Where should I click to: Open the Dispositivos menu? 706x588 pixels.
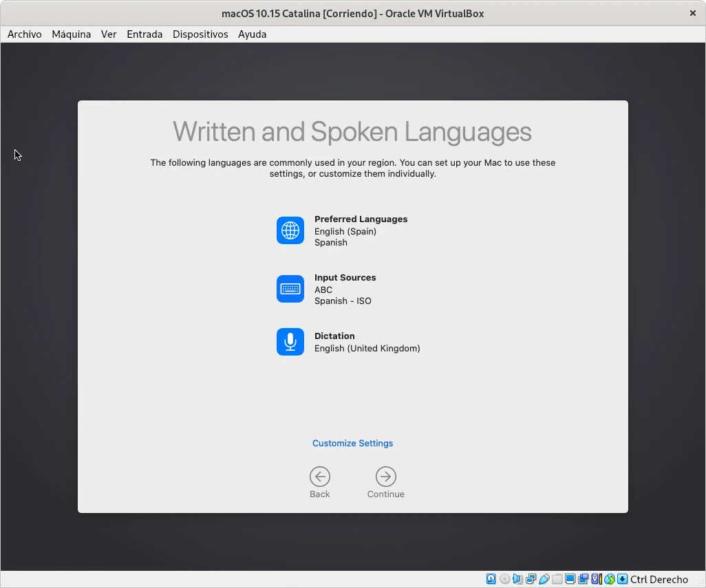(x=200, y=34)
